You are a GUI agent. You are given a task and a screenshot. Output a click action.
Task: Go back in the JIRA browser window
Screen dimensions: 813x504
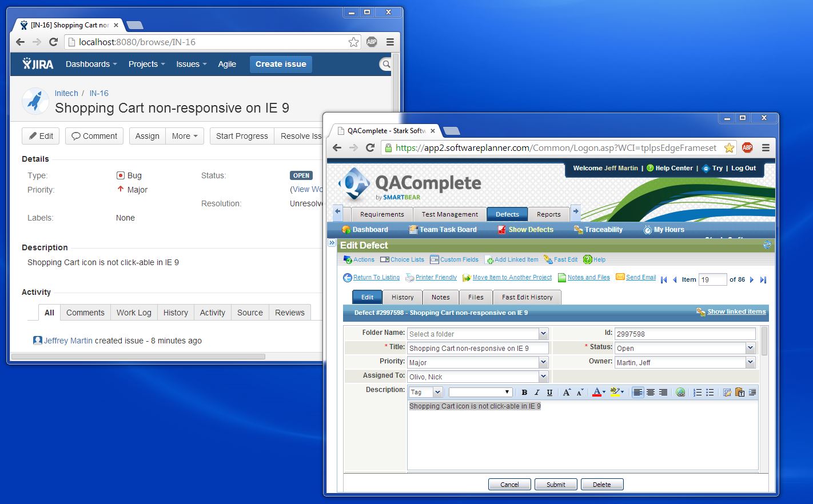tap(21, 42)
